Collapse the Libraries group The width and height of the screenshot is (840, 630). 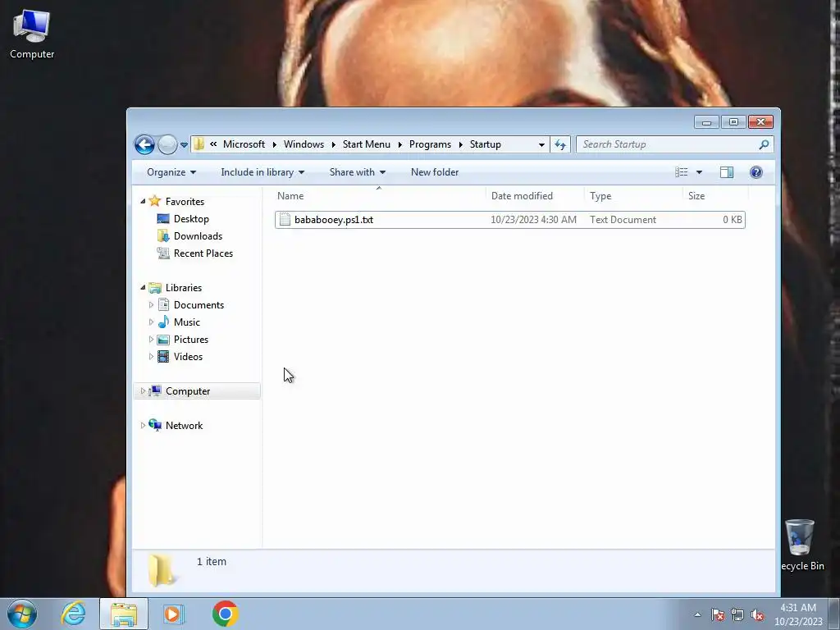tap(143, 288)
